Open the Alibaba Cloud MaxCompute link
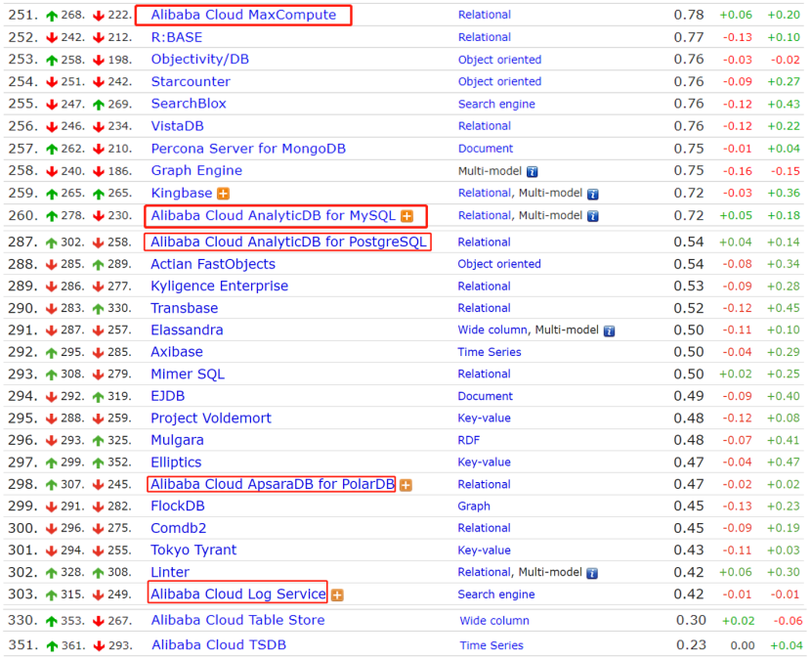Viewport: 812px width, 661px height. (x=242, y=15)
